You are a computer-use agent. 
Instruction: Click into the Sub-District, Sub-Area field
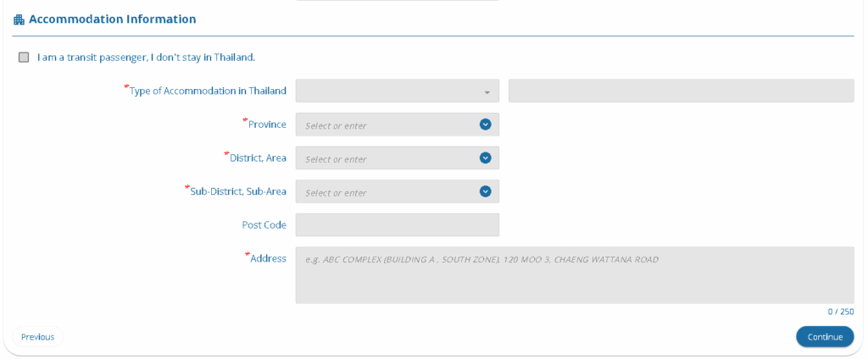[386, 192]
